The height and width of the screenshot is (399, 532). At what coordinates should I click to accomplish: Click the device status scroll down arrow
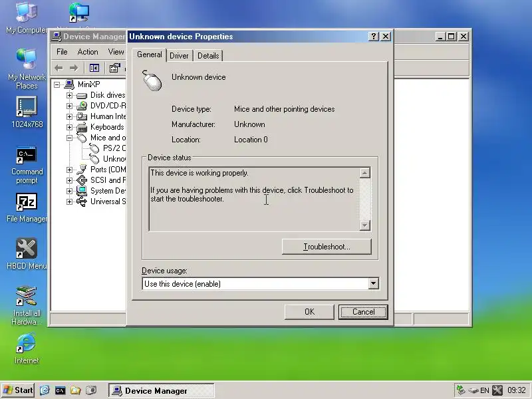pos(364,225)
